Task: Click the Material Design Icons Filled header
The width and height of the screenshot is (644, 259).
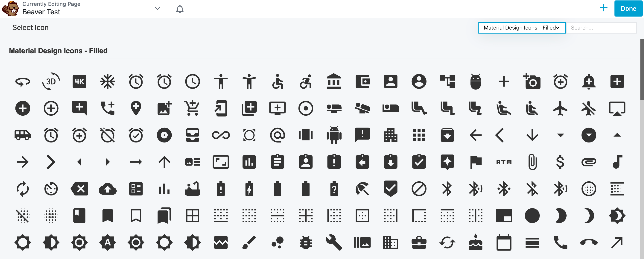Action: click(x=58, y=51)
